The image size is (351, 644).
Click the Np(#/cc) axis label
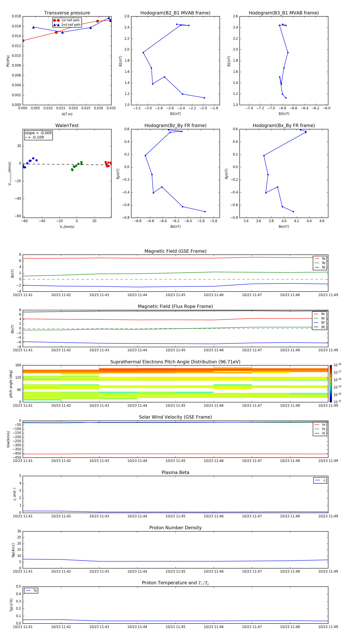[13, 550]
